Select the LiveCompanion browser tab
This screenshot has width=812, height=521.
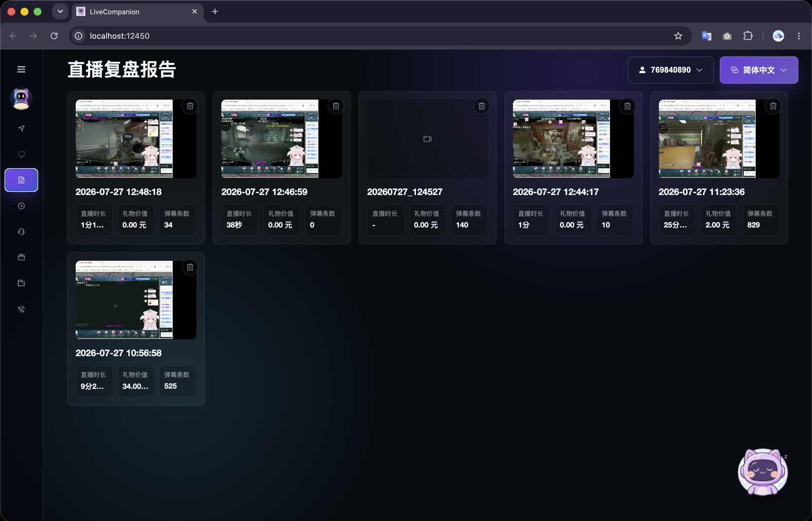(137, 12)
